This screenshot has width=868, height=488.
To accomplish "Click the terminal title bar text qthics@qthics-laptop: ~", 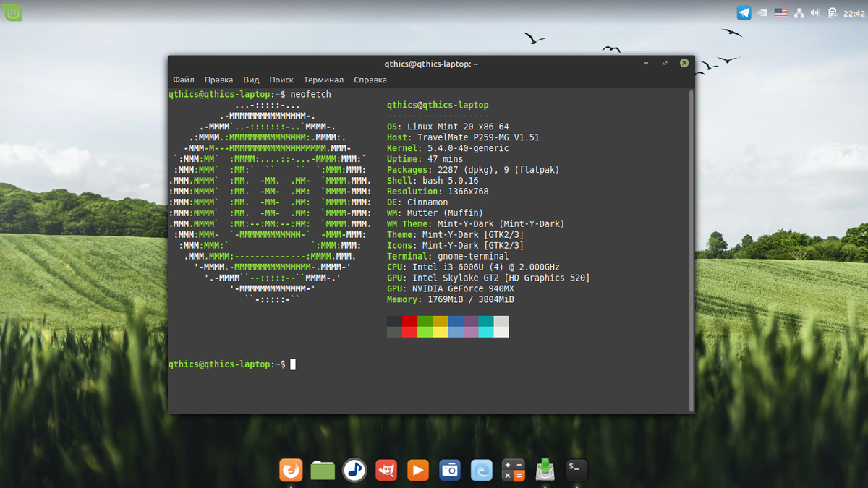I will point(431,64).
